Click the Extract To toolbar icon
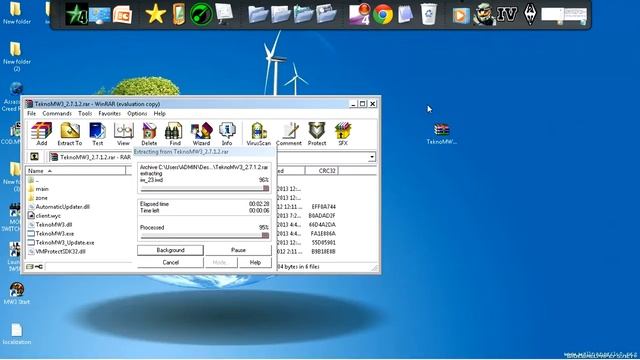640x360 pixels. (x=70, y=133)
